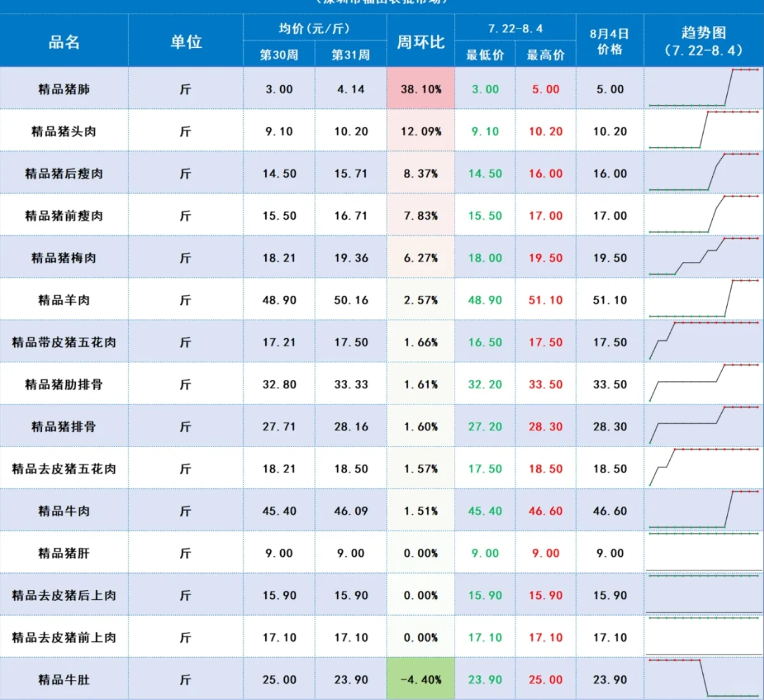764x700 pixels.
Task: Click the 38.10% cell for 精品猪肺
Action: click(421, 89)
